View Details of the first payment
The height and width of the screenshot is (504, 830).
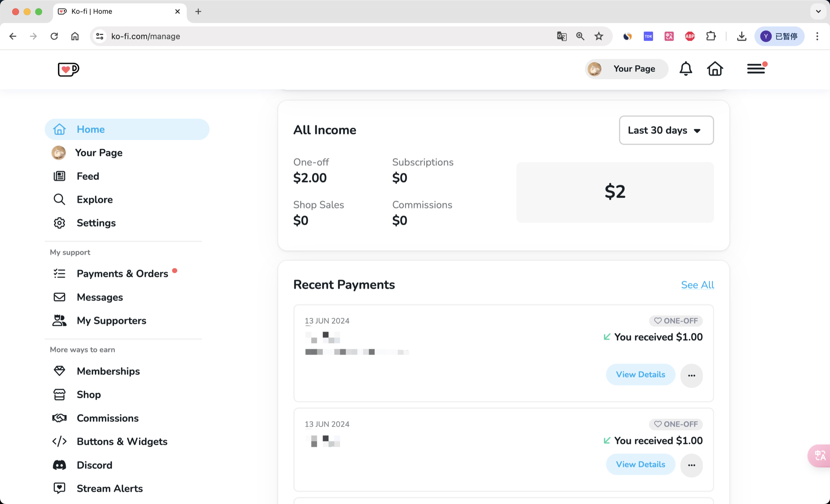point(640,374)
